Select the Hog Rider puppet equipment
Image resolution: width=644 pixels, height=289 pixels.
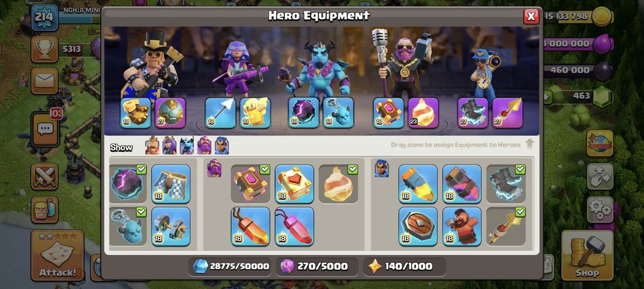(462, 226)
